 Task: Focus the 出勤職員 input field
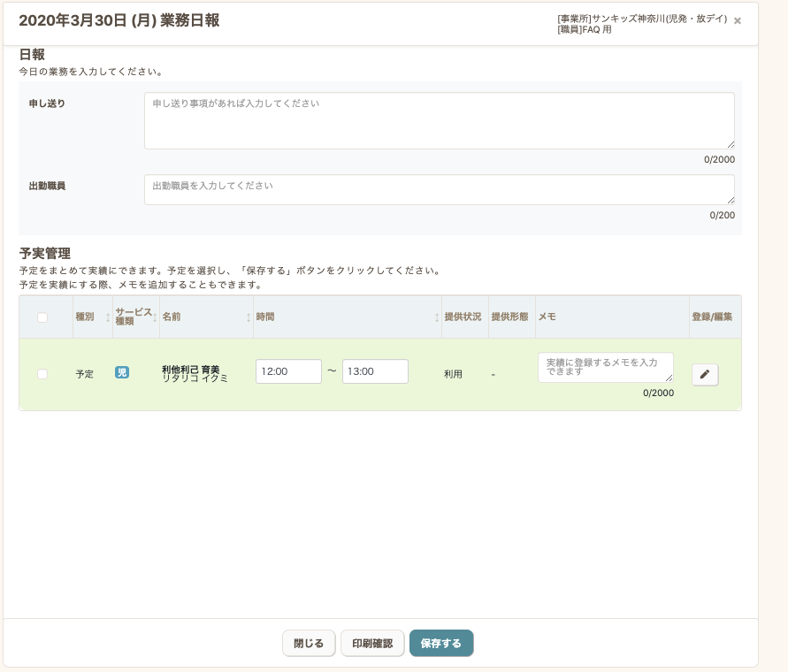coord(439,189)
